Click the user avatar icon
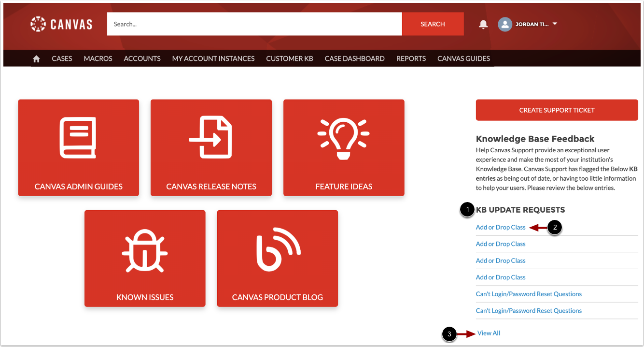The image size is (644, 347). tap(505, 24)
